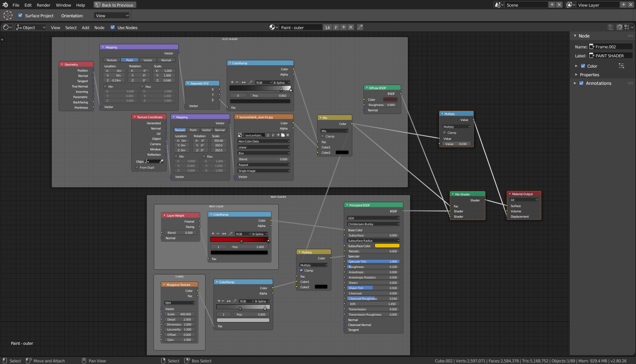Open image file in dust texture node
The height and width of the screenshot is (364, 636).
(283, 135)
